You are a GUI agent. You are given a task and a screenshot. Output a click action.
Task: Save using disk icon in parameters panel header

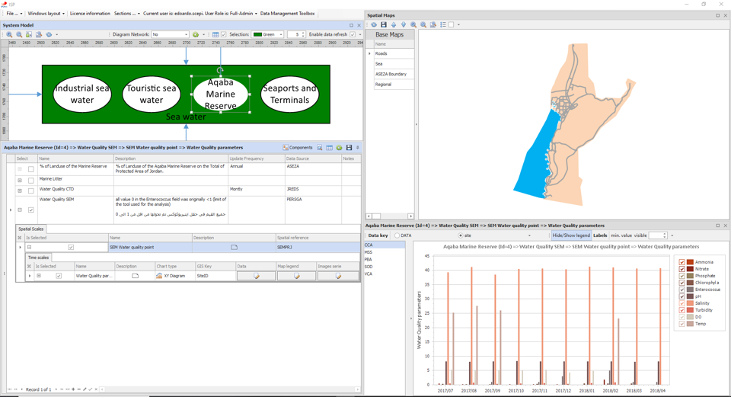(349, 147)
